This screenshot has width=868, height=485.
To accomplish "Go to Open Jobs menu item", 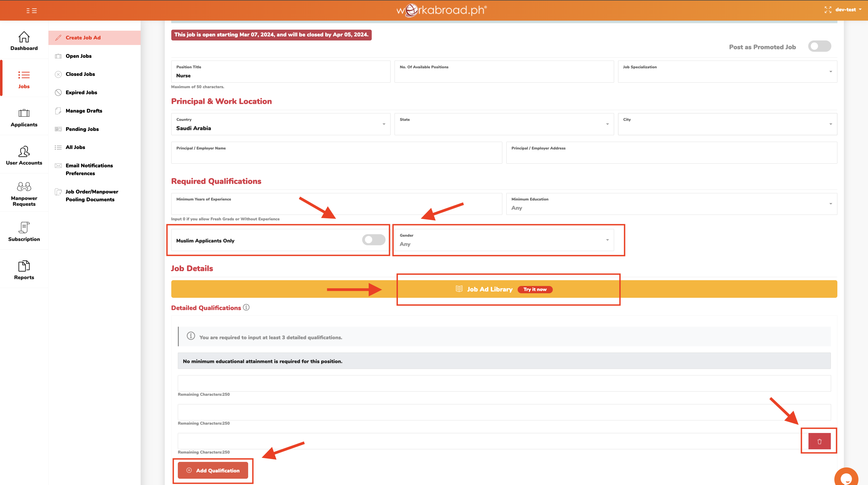I will click(x=79, y=56).
